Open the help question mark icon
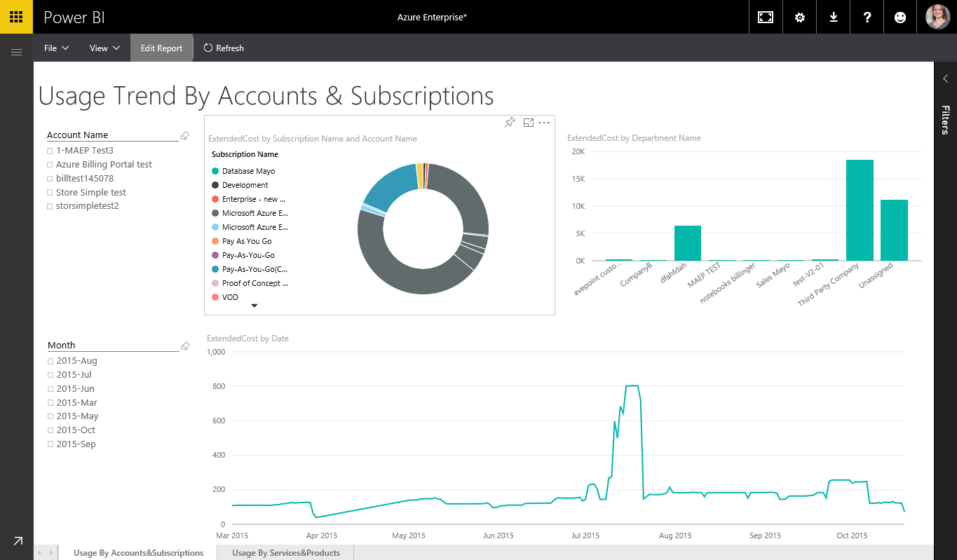 point(867,17)
